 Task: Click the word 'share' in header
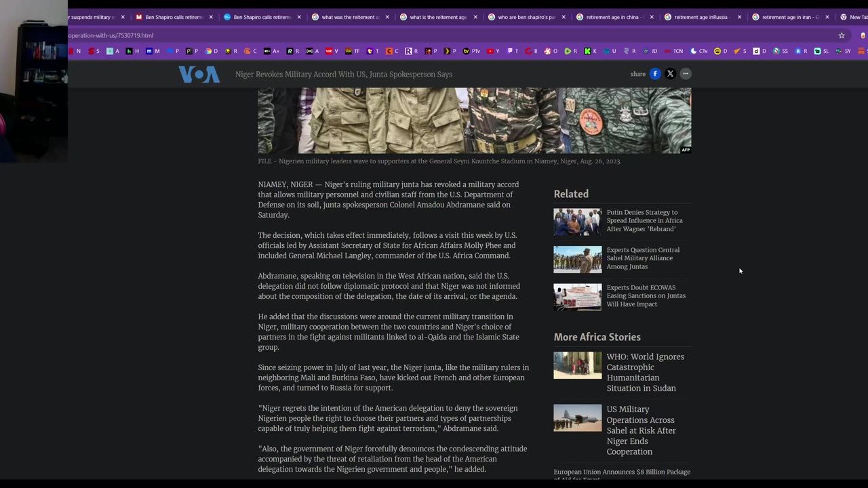638,74
